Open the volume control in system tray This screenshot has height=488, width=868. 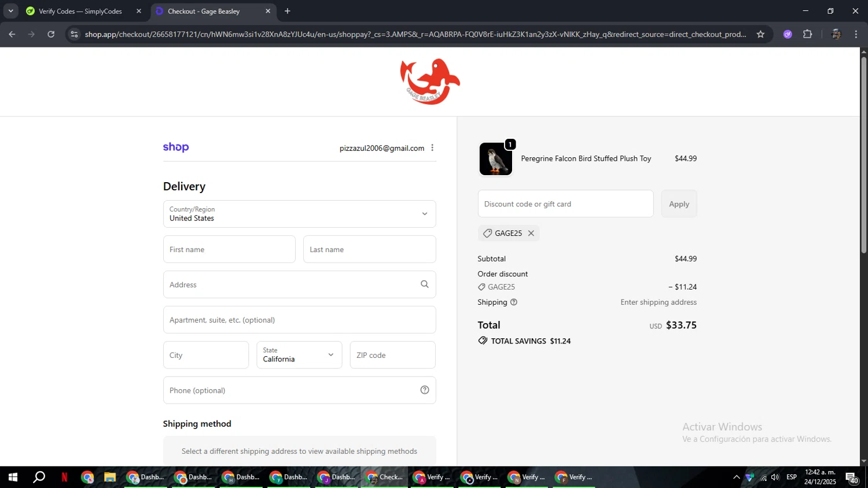pos(775,477)
